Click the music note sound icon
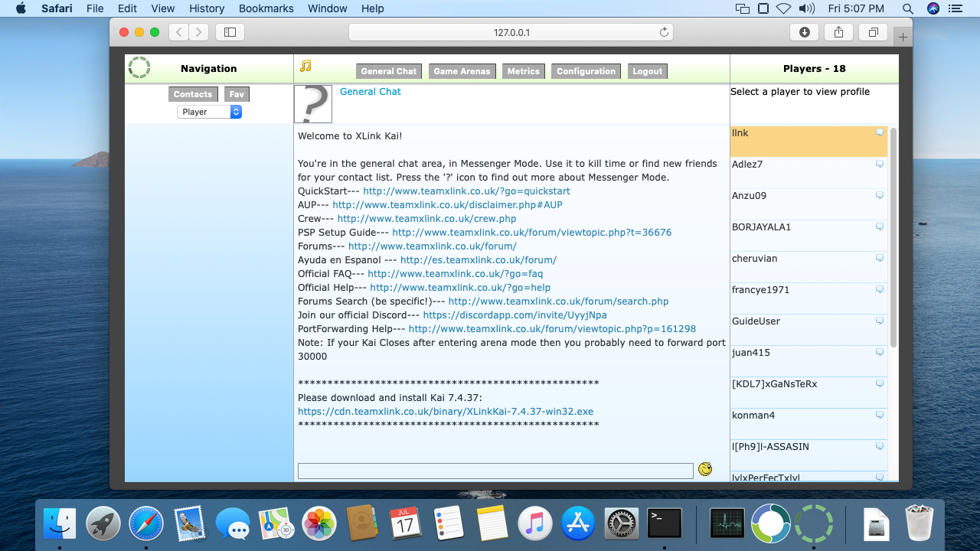This screenshot has height=551, width=980. pyautogui.click(x=305, y=67)
